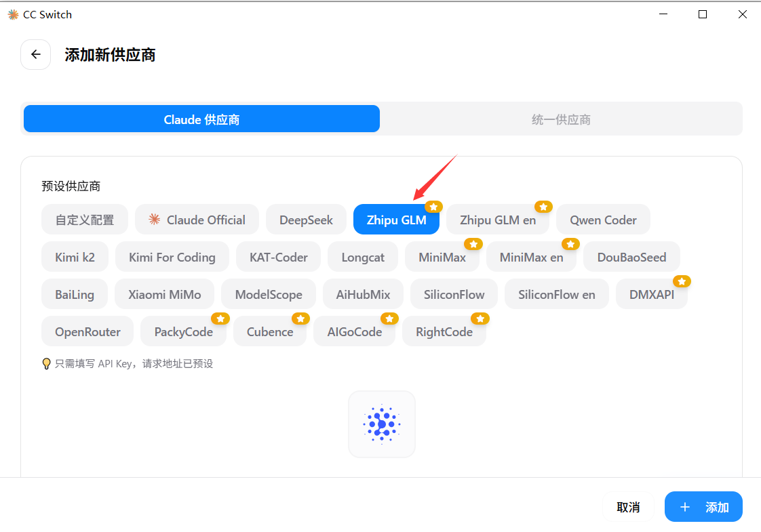Image resolution: width=761 pixels, height=532 pixels.
Task: Maximize the CC Switch window
Action: 702,14
